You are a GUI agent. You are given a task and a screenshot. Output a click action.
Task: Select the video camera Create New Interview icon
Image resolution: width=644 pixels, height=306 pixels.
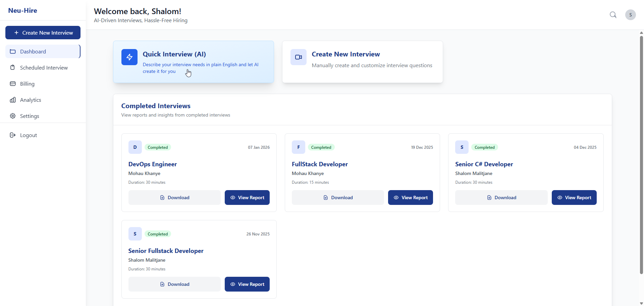[x=298, y=57]
